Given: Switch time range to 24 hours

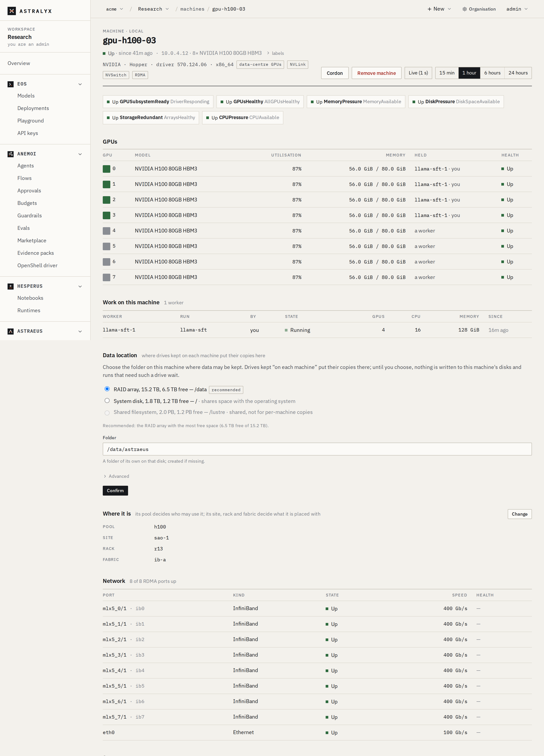Looking at the screenshot, I should click(518, 73).
